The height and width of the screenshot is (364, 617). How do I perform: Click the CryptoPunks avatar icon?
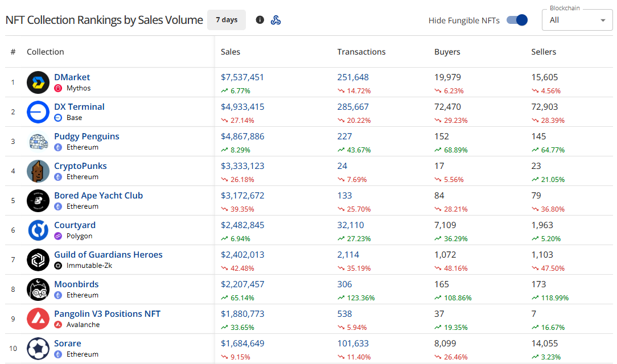[38, 171]
